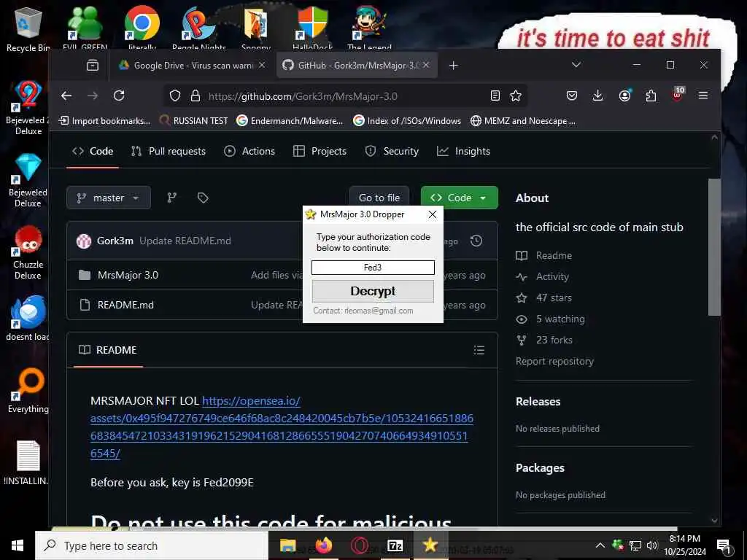
Task: Click the Firefox URL address bar
Action: point(345,96)
